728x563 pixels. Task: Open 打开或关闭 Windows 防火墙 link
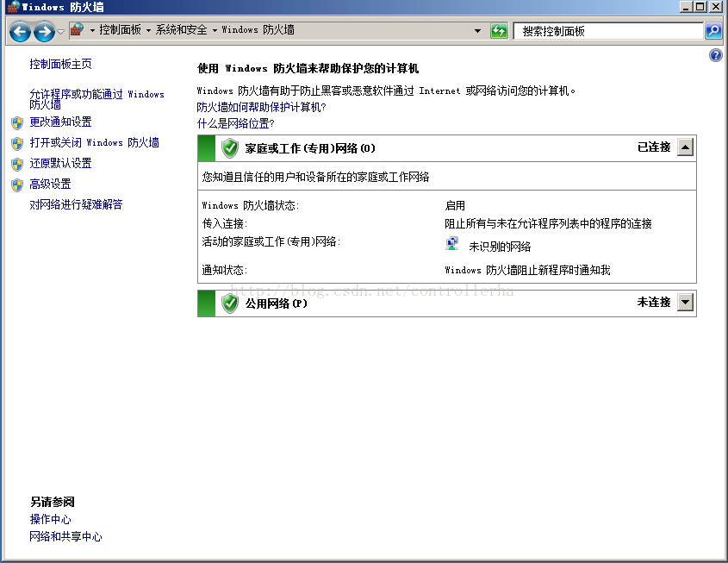pos(94,142)
